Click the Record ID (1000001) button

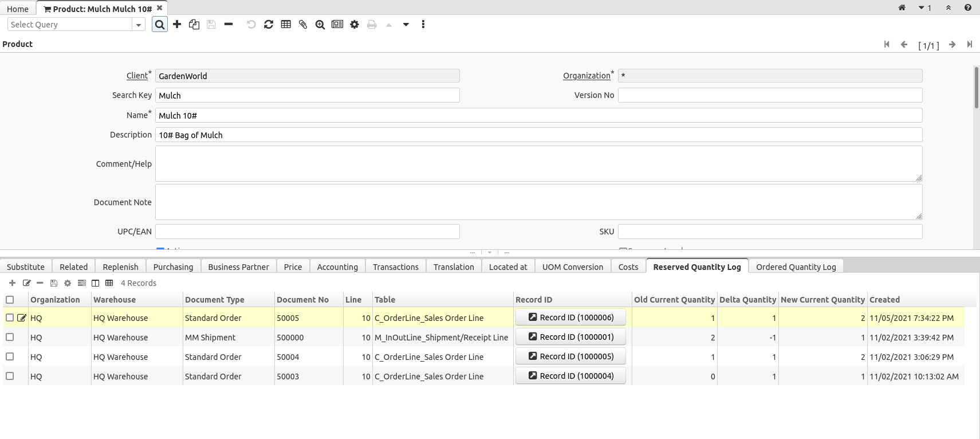point(570,337)
